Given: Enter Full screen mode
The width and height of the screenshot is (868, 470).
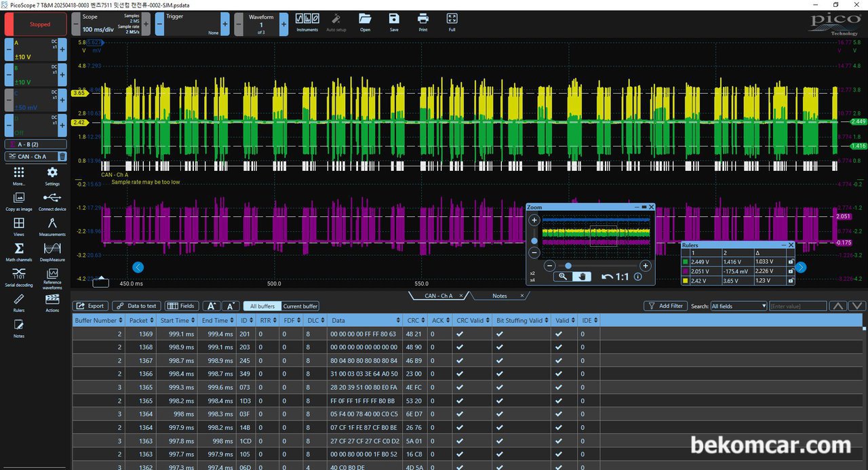Looking at the screenshot, I should pos(452,19).
